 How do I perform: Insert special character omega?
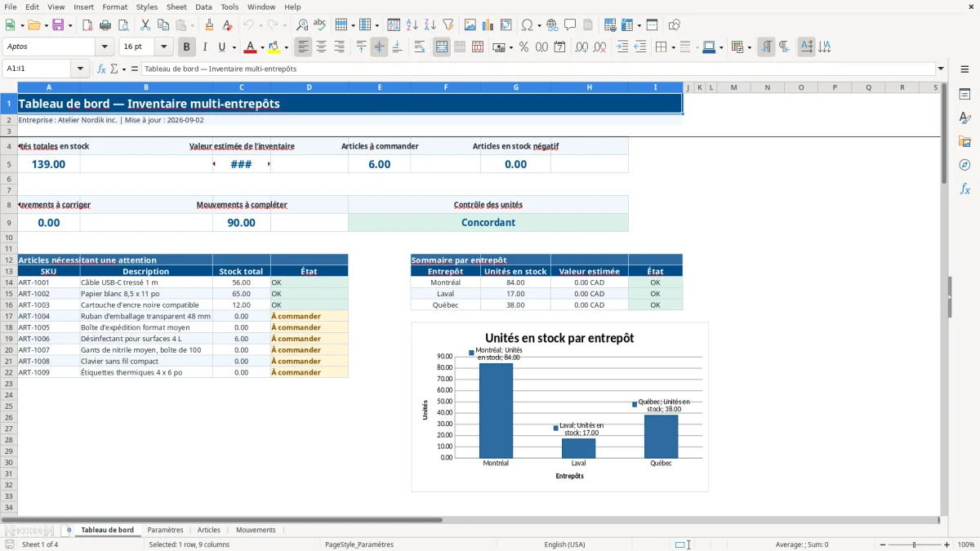tap(527, 25)
